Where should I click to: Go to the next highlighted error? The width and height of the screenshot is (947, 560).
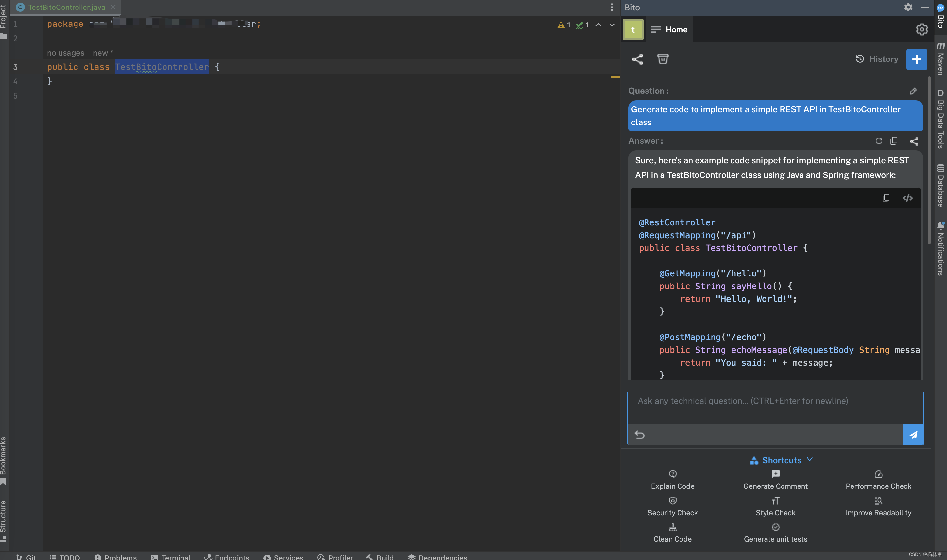(x=612, y=25)
